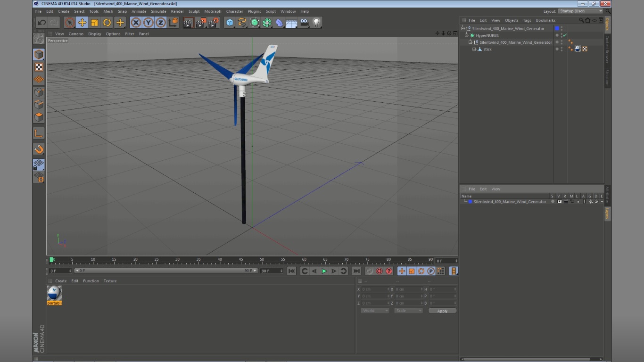This screenshot has width=644, height=362.
Task: Open the Scale mode dropdown
Action: coord(408,311)
